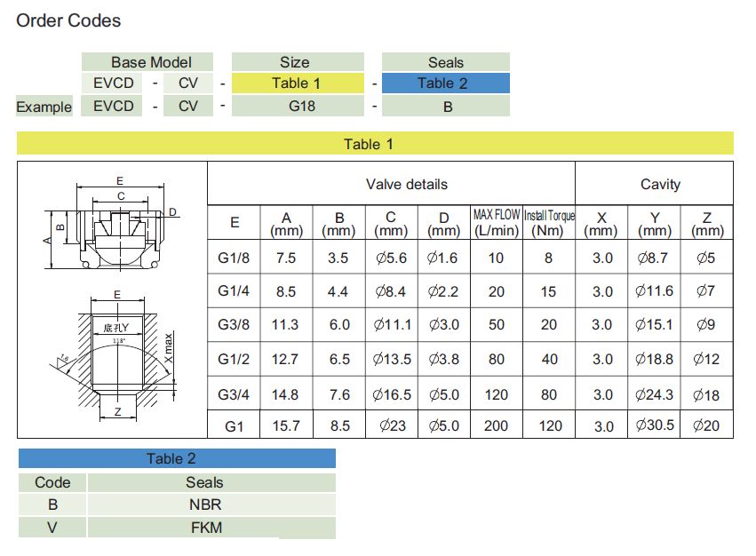Click the MAX FLOW (L/min) column header
Viewport: 756px width, 556px height.
coord(496,223)
